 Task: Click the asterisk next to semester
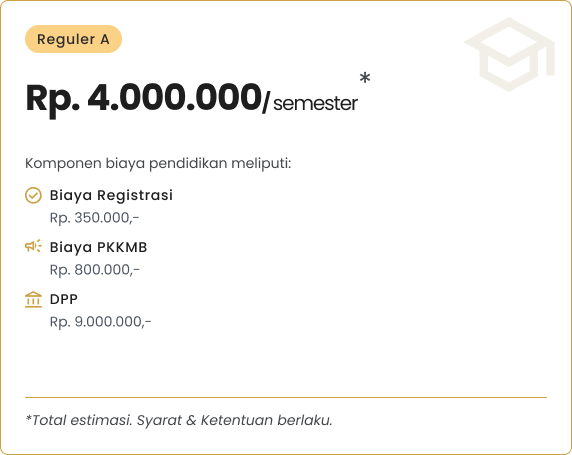365,78
